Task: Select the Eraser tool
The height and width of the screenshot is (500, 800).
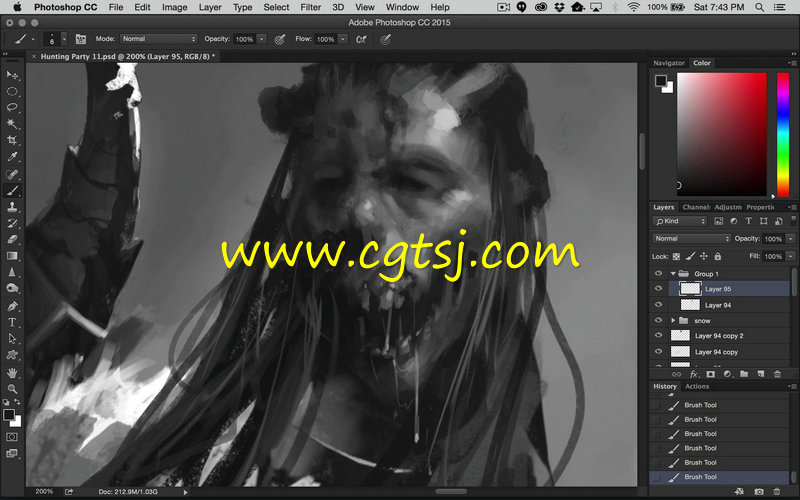Action: pyautogui.click(x=12, y=239)
